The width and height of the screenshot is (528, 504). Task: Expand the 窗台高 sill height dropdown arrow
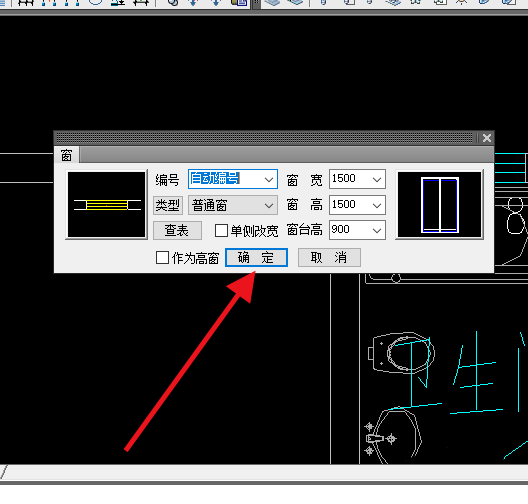point(377,230)
